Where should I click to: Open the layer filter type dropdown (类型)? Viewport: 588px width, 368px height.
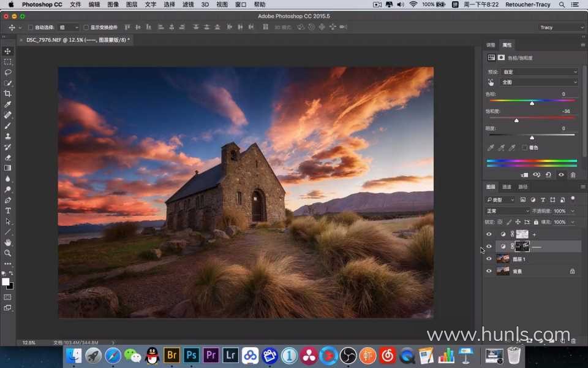[x=500, y=200]
